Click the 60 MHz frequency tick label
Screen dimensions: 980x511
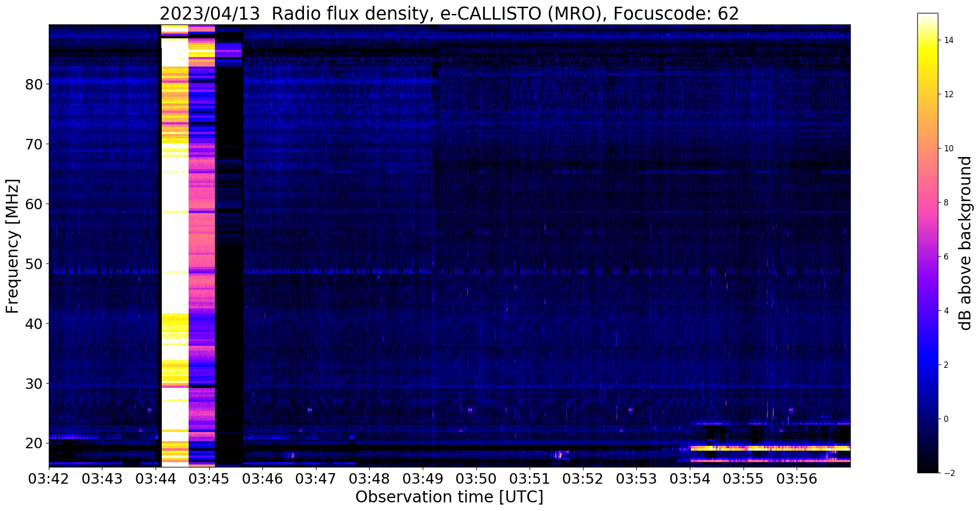(34, 204)
